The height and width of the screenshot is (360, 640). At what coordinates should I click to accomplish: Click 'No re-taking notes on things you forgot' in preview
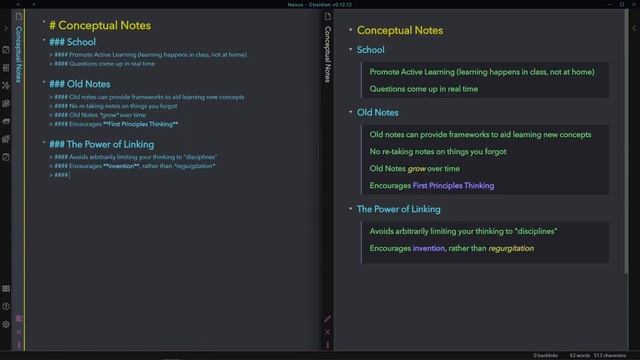point(438,151)
